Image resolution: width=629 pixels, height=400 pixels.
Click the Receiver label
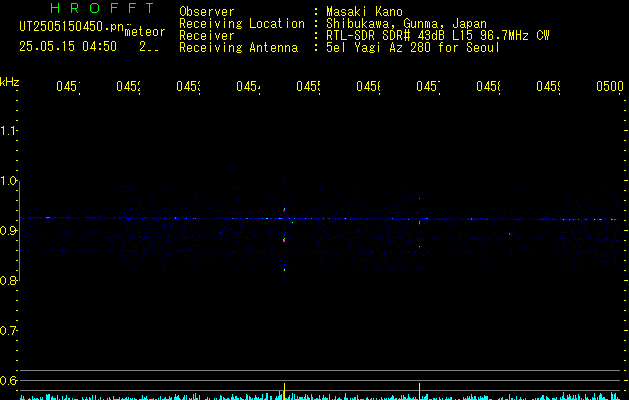click(207, 36)
